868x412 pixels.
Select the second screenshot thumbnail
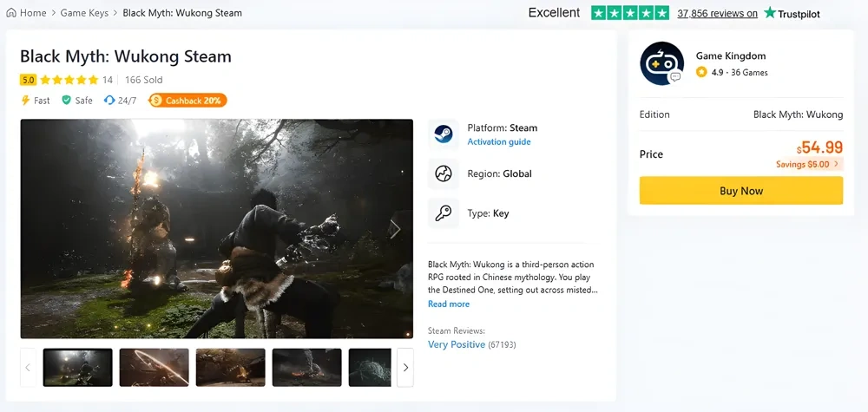(154, 367)
